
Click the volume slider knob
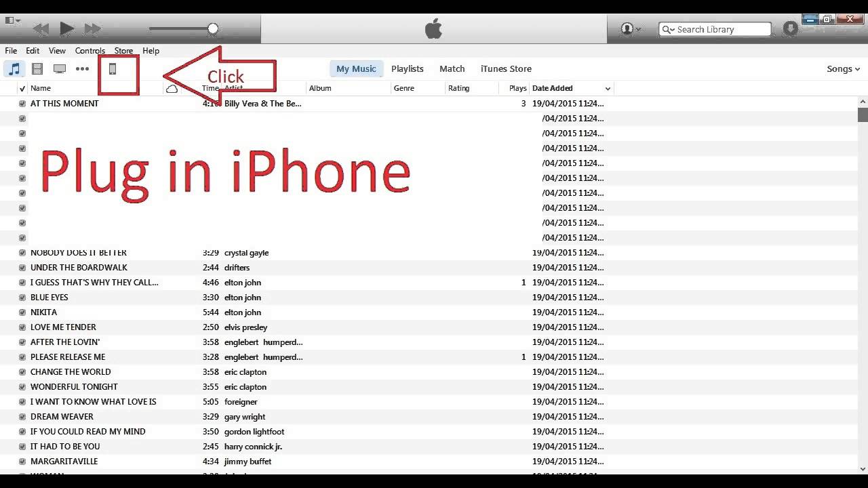[x=213, y=28]
